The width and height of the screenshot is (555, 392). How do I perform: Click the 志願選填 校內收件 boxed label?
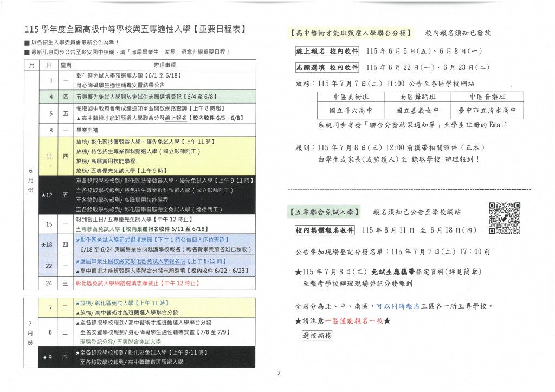[327, 68]
